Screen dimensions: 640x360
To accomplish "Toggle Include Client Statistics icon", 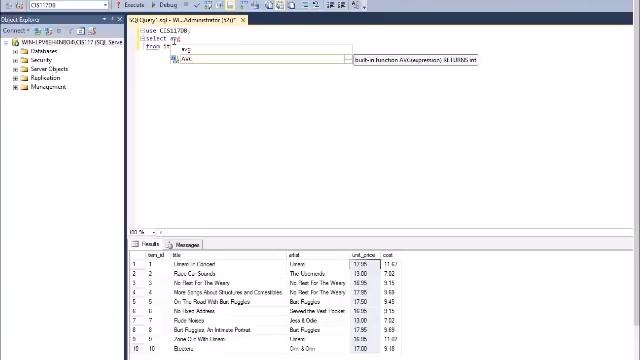I will (255, 5).
